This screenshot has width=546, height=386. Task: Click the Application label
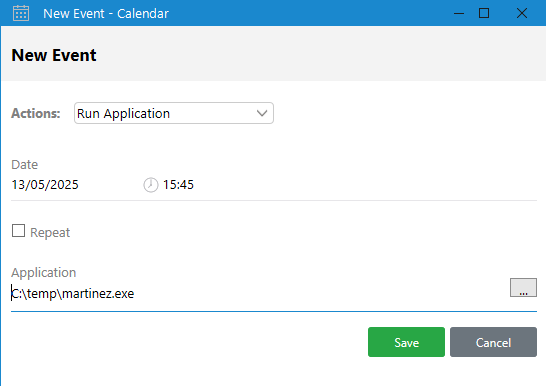(x=44, y=273)
